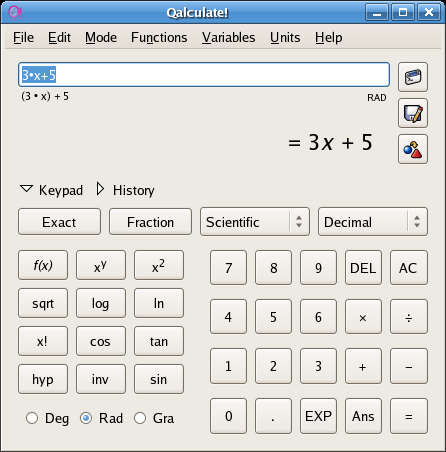Select the Rad angle unit radio button
The width and height of the screenshot is (446, 452).
[86, 418]
